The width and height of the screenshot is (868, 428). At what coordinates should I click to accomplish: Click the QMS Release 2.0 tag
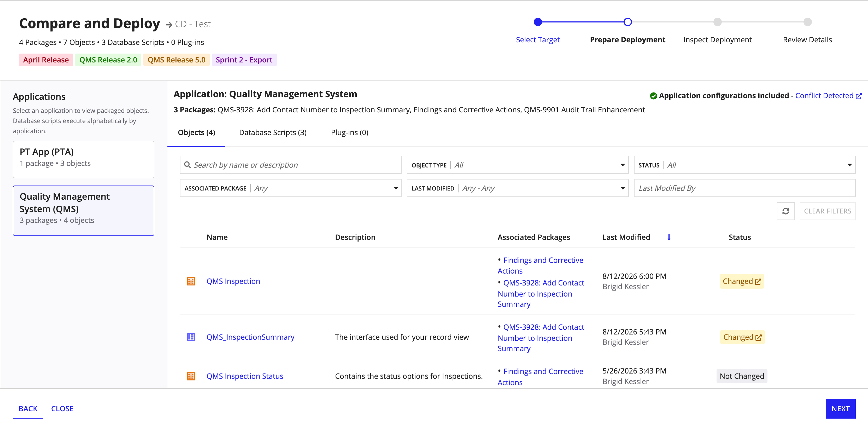pyautogui.click(x=108, y=60)
